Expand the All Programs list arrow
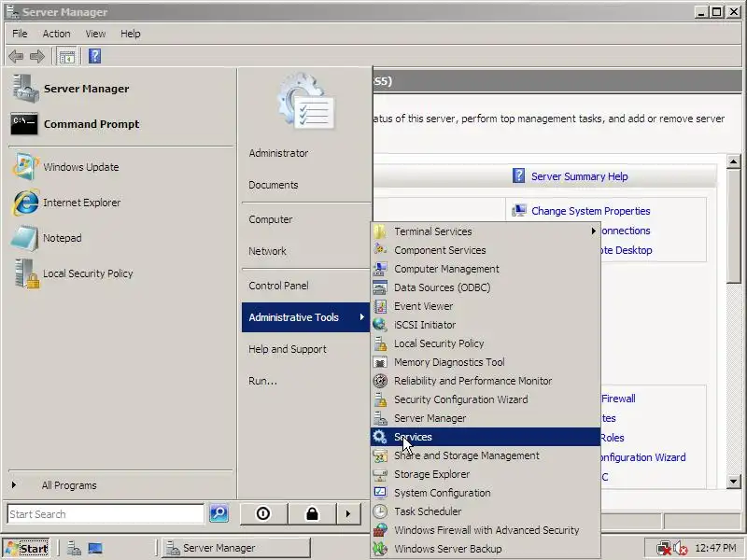The height and width of the screenshot is (560, 747). 14,484
